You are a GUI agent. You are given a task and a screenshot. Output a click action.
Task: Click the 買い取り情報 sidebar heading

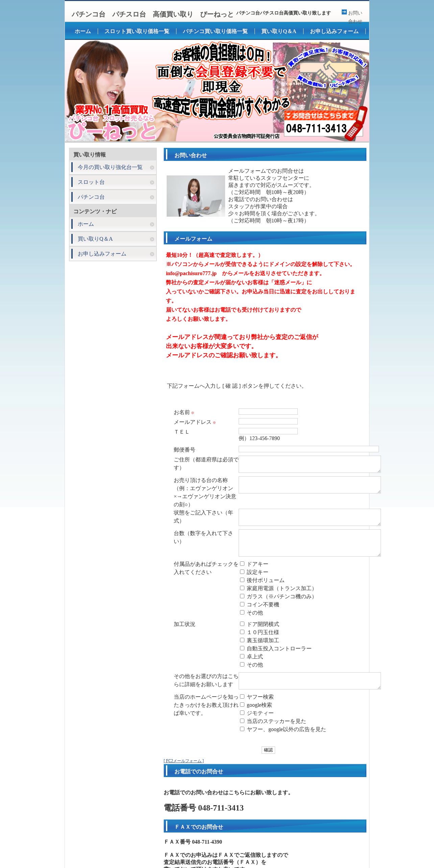pos(90,154)
